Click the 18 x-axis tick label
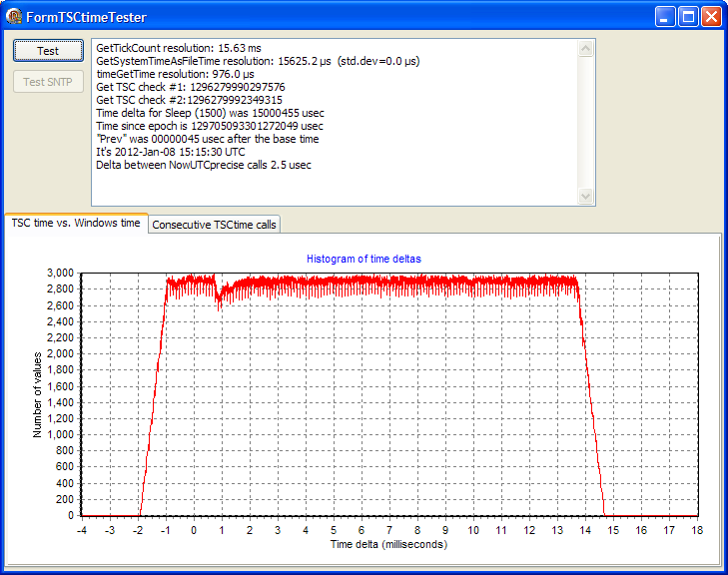Image resolution: width=728 pixels, height=575 pixels. pyautogui.click(x=697, y=530)
